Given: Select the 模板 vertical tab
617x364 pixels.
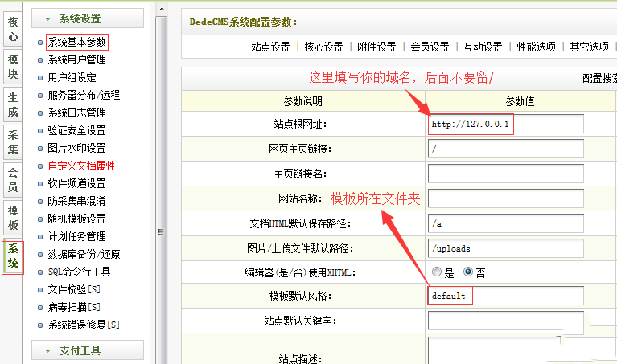Looking at the screenshot, I should (x=13, y=219).
